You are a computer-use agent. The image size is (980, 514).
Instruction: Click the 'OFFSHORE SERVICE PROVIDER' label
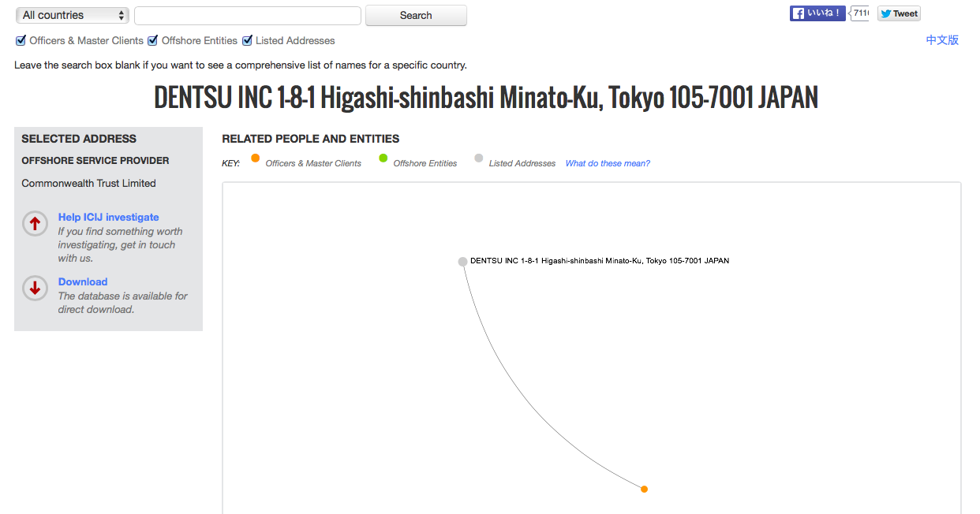[95, 161]
